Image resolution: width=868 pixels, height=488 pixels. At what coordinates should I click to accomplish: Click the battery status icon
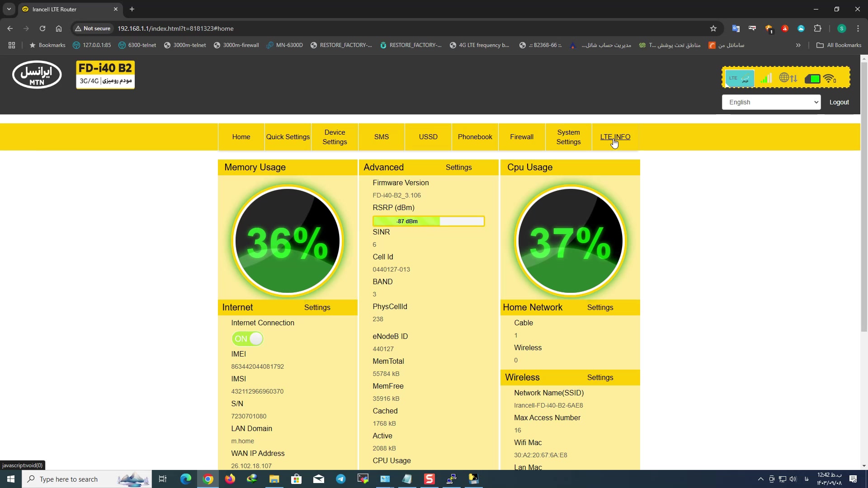(812, 79)
